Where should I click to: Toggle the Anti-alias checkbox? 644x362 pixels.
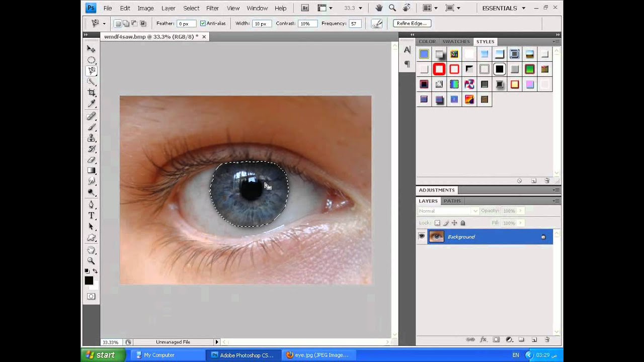(203, 24)
